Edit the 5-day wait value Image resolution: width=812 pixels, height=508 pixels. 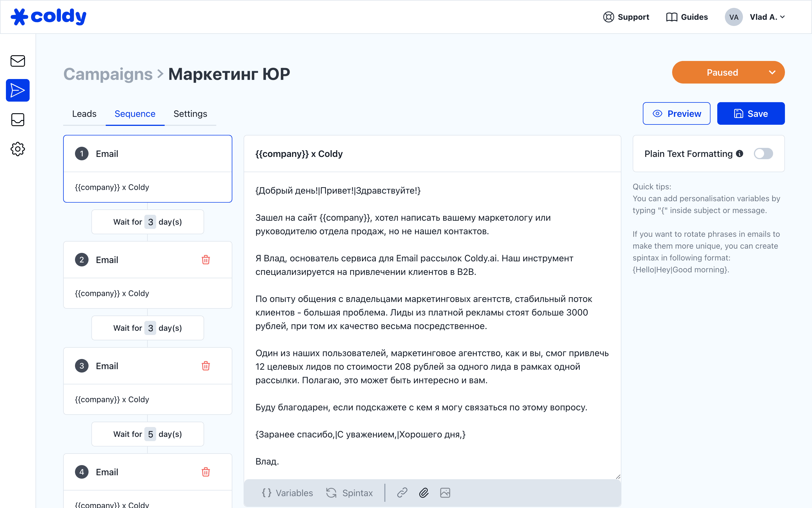pyautogui.click(x=150, y=434)
